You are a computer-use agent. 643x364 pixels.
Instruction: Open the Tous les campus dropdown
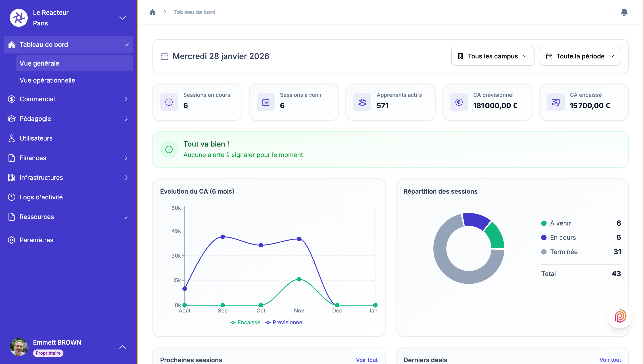click(492, 56)
